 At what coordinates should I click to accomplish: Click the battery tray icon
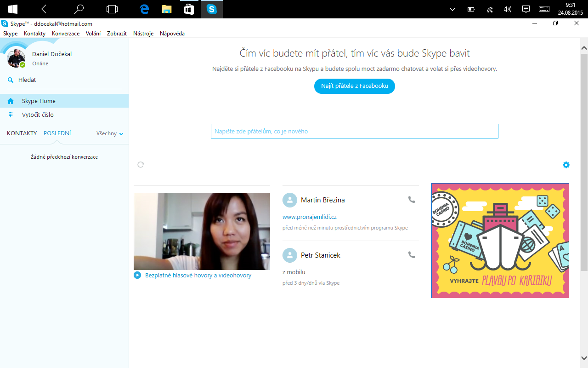(x=471, y=9)
